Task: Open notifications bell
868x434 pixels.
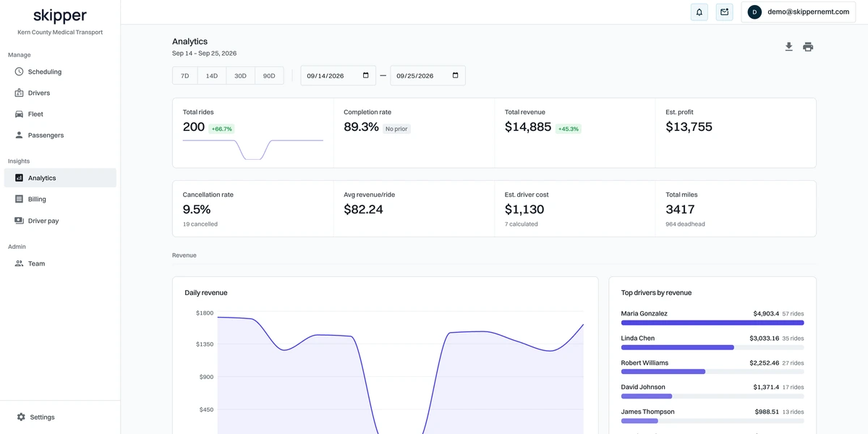Action: [699, 12]
